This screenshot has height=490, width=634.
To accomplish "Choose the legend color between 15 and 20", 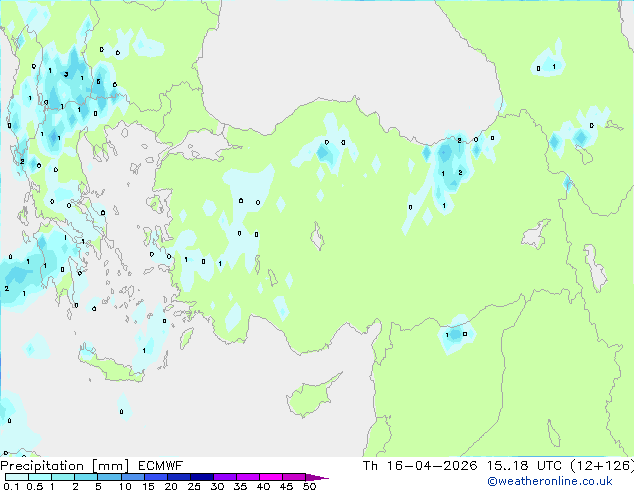I will [155, 477].
